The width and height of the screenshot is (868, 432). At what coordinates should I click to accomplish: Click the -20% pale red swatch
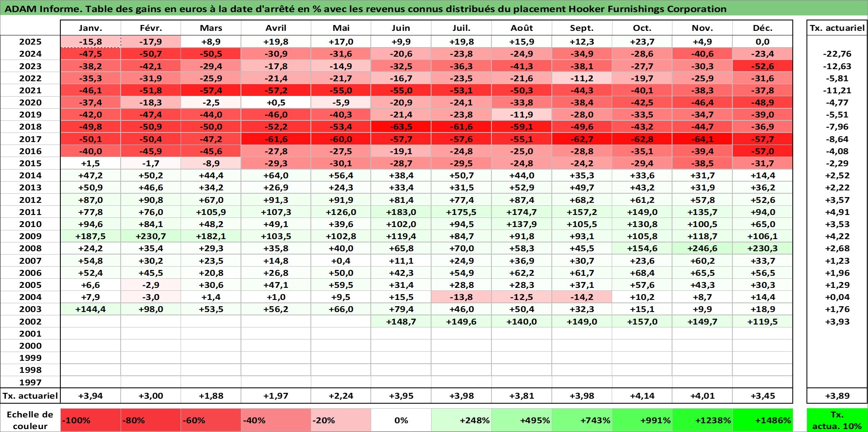pyautogui.click(x=341, y=420)
